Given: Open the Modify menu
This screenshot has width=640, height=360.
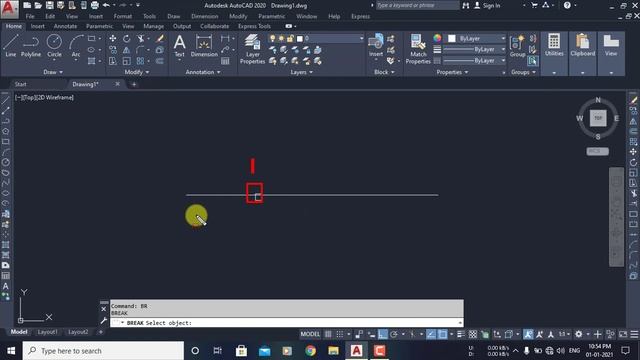Looking at the screenshot, I should point(238,16).
